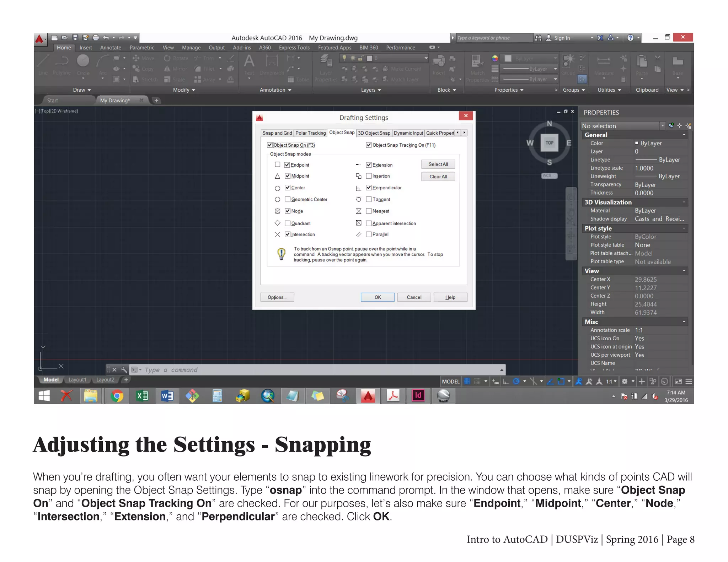Switch to the Polar Tracking tab
728x562 pixels.
pos(310,133)
